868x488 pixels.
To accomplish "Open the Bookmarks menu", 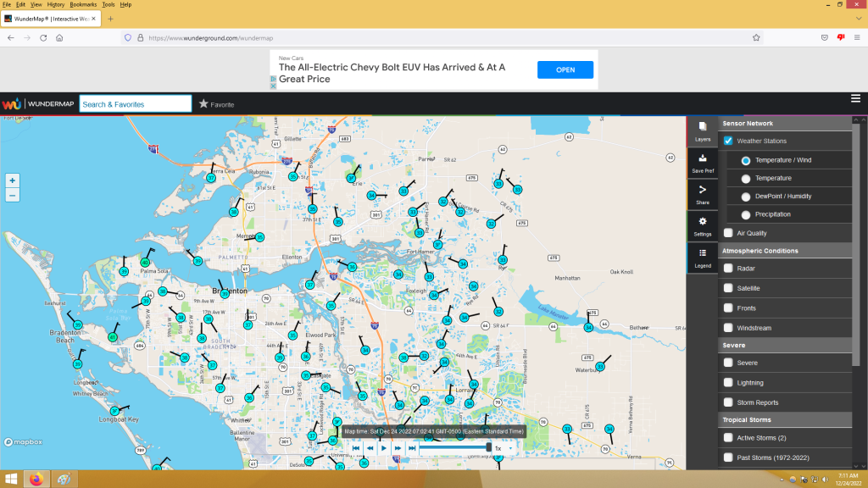I will [x=83, y=4].
